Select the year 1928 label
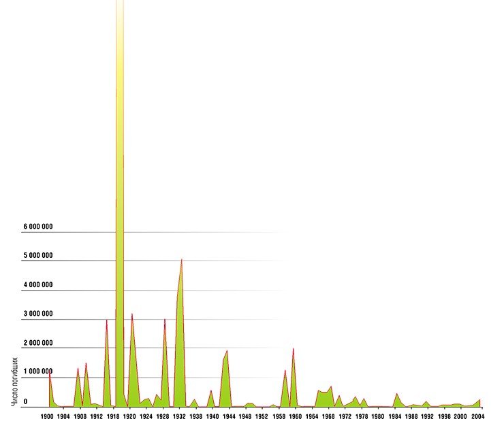This screenshot has width=504, height=430. (x=163, y=417)
